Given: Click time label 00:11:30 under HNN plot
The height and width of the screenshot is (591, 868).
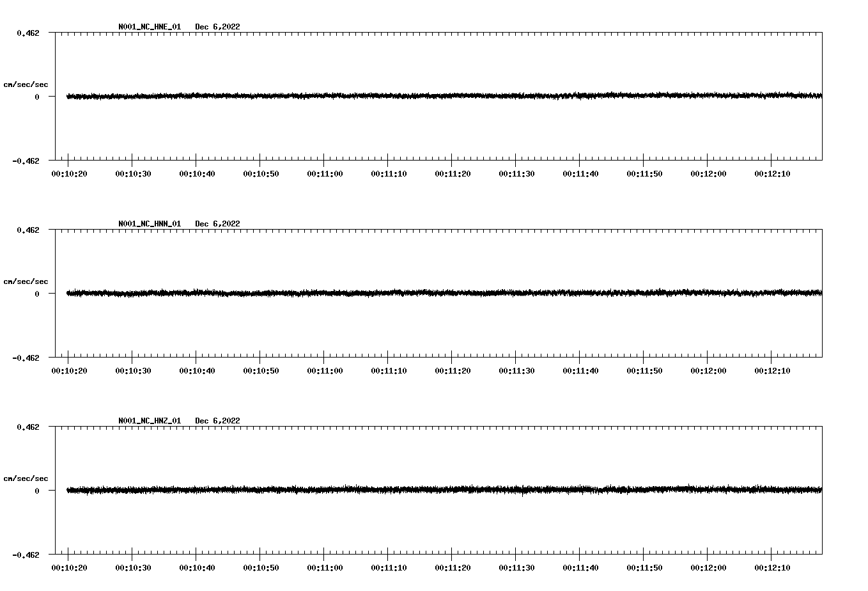Looking at the screenshot, I should point(516,371).
